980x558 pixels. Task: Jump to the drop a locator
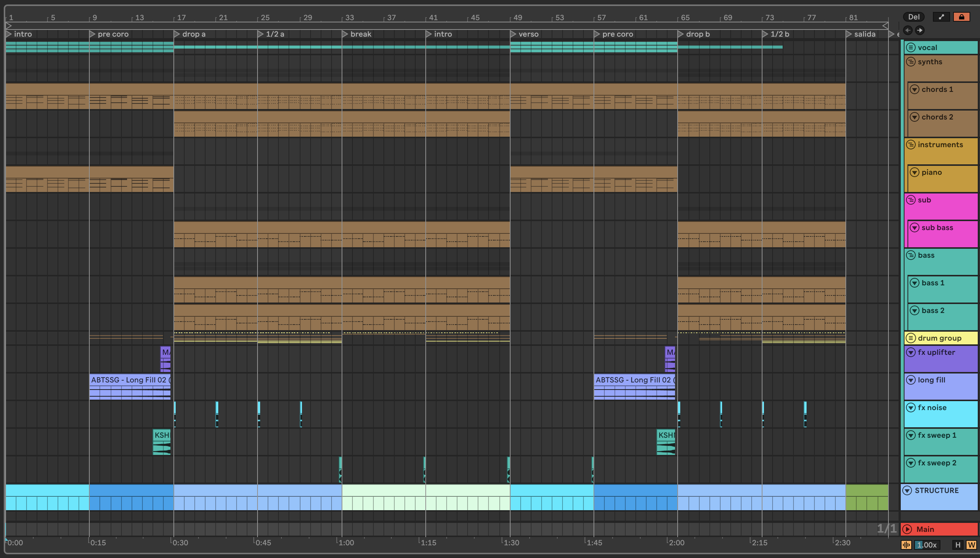[x=177, y=34]
